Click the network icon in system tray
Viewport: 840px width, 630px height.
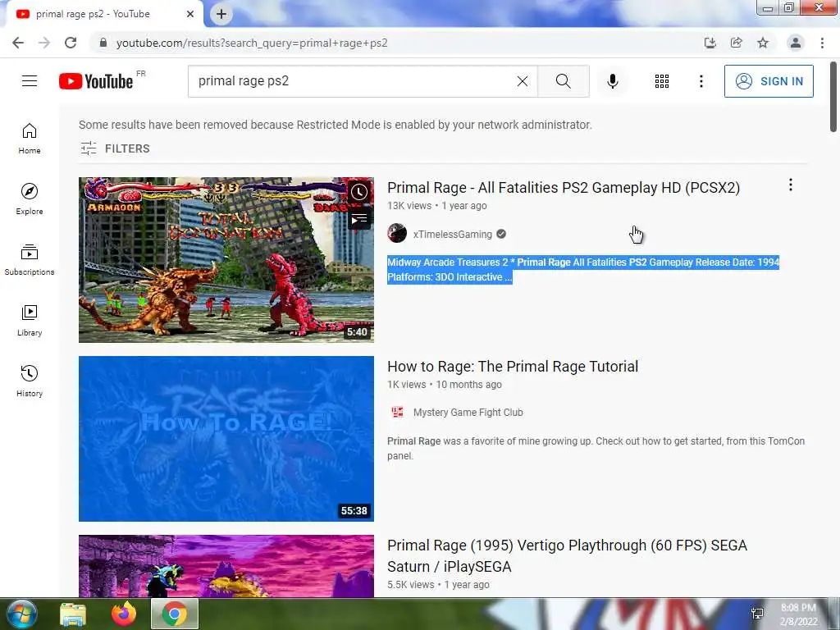pos(757,614)
